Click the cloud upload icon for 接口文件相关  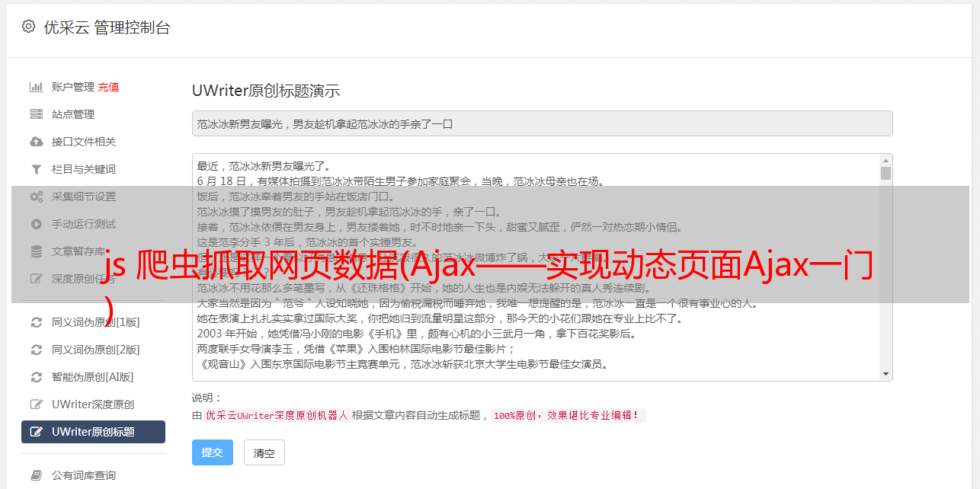point(36,142)
